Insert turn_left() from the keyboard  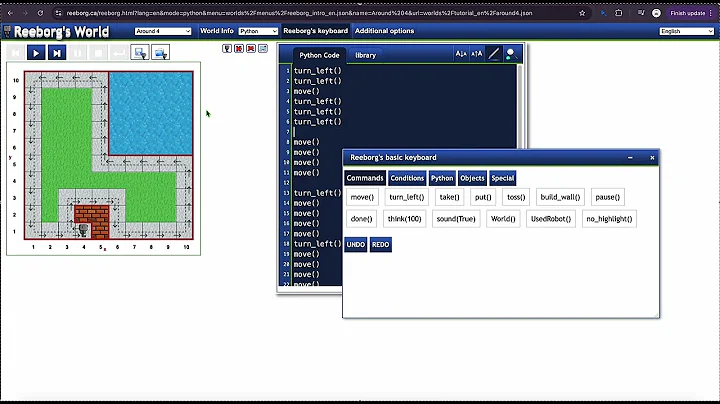pyautogui.click(x=406, y=197)
